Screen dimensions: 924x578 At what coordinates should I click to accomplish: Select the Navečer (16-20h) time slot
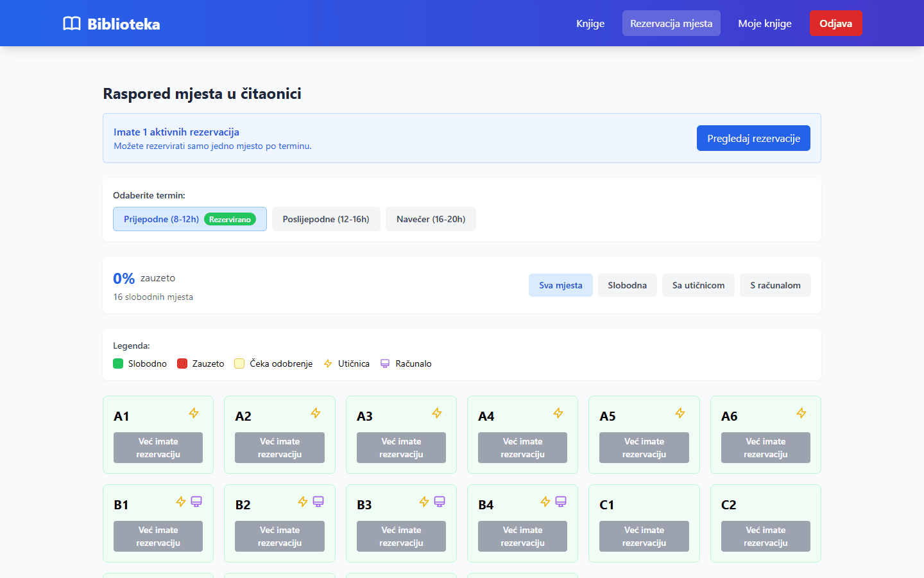pos(431,219)
